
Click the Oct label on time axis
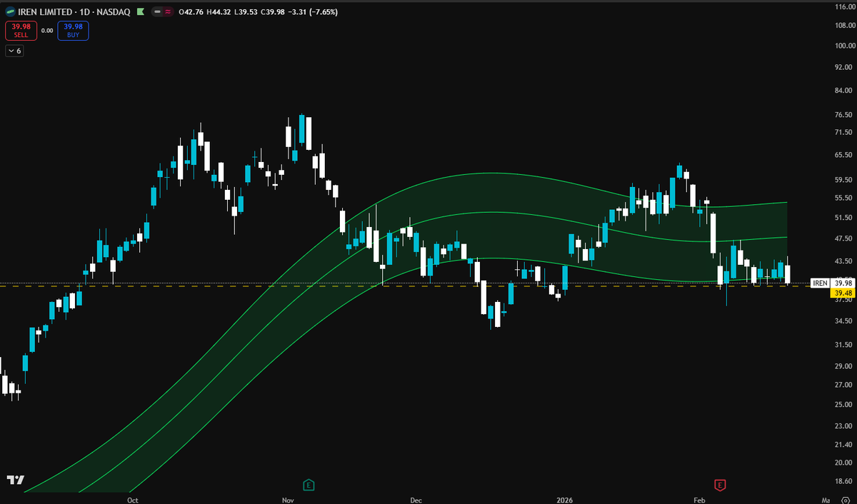point(133,499)
